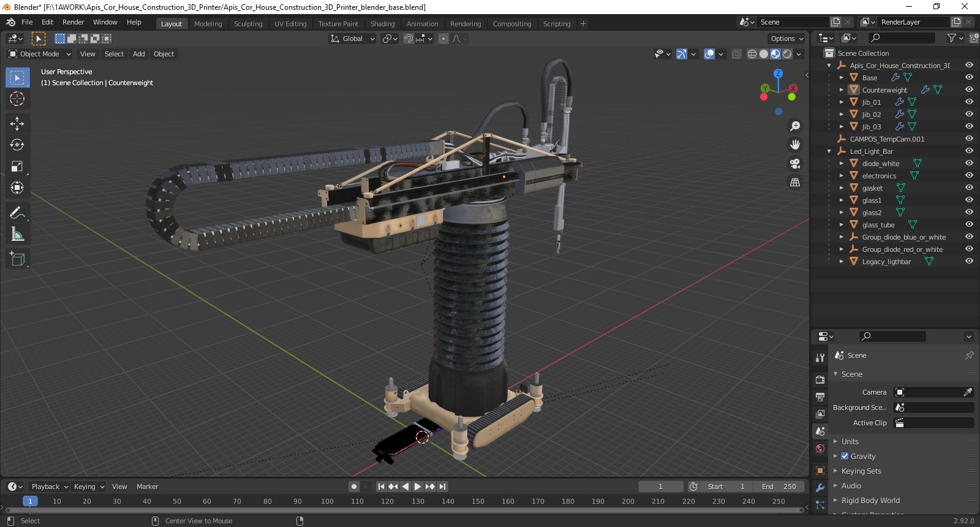Image resolution: width=980 pixels, height=527 pixels.
Task: Pick camera object with eyedropper
Action: pos(968,392)
